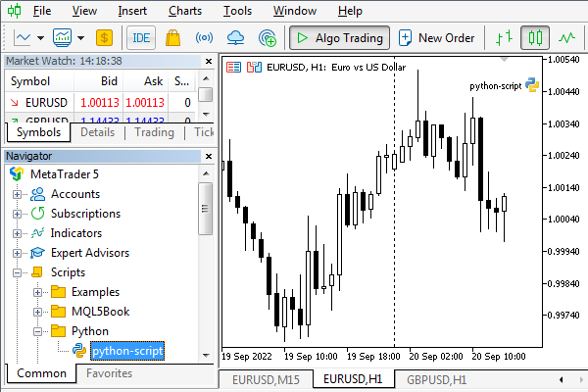Image resolution: width=588 pixels, height=392 pixels.
Task: Expand the MQL5Book folder node
Action: [x=37, y=312]
